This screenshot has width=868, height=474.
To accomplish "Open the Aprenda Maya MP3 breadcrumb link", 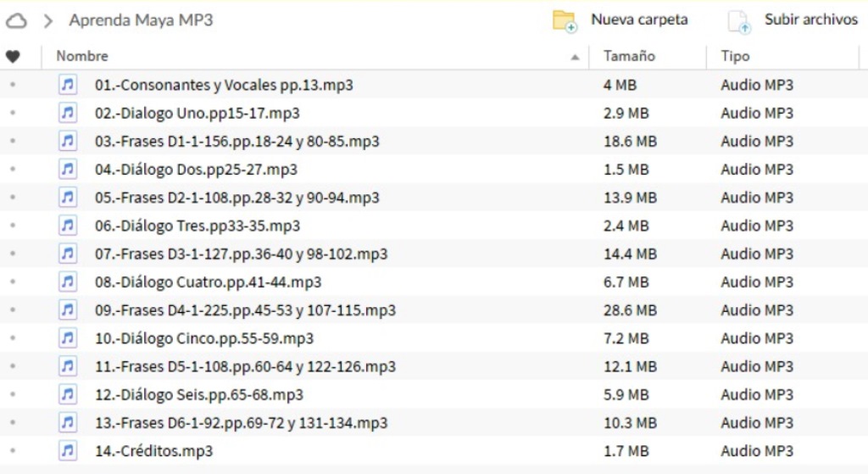I will (x=141, y=21).
